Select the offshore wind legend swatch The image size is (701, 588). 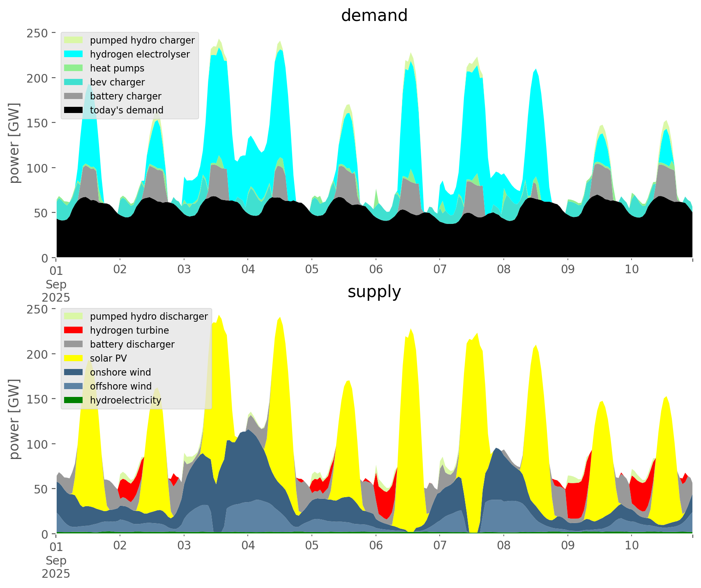(x=74, y=386)
